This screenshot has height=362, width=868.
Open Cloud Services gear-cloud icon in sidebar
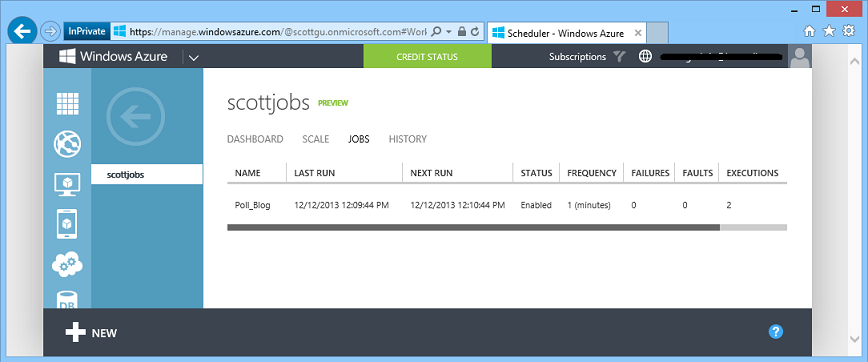tap(68, 265)
